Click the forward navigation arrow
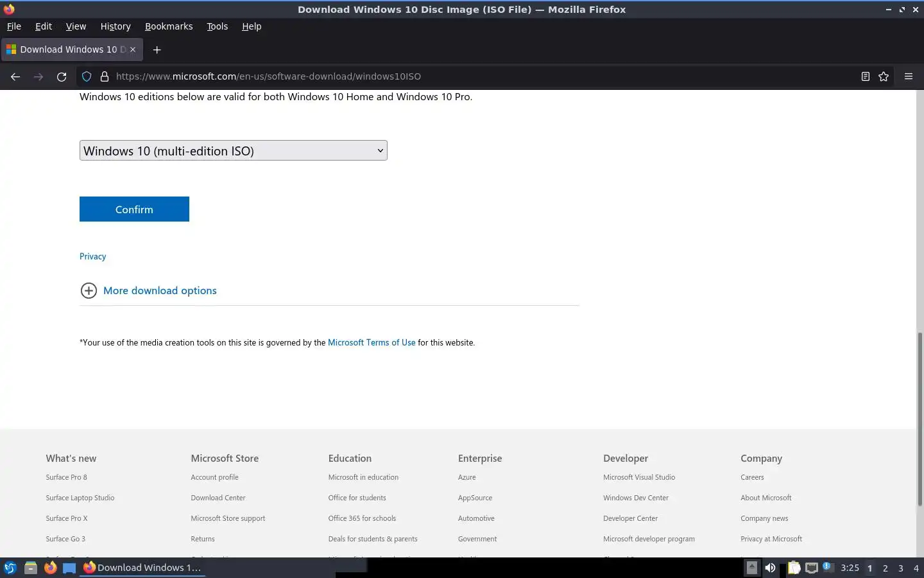This screenshot has width=924, height=578. [x=38, y=76]
